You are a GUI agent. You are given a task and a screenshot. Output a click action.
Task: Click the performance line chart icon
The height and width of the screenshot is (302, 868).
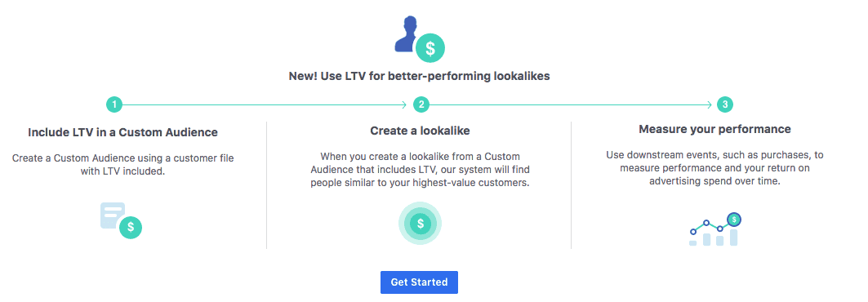[714, 229]
